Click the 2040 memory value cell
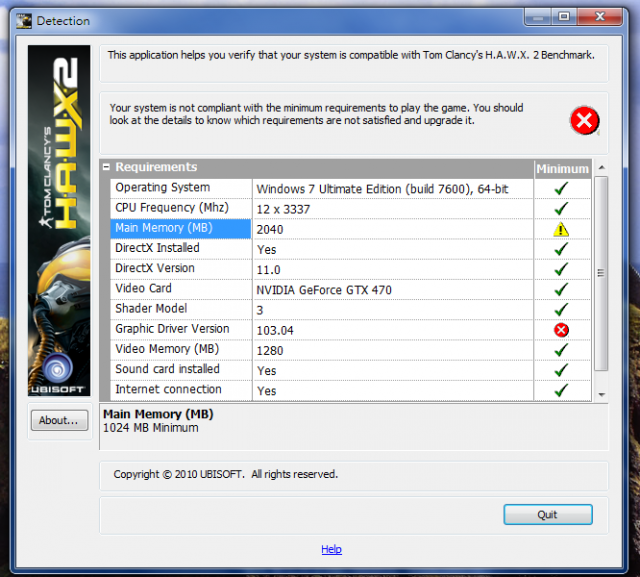The width and height of the screenshot is (640, 577). (x=393, y=229)
